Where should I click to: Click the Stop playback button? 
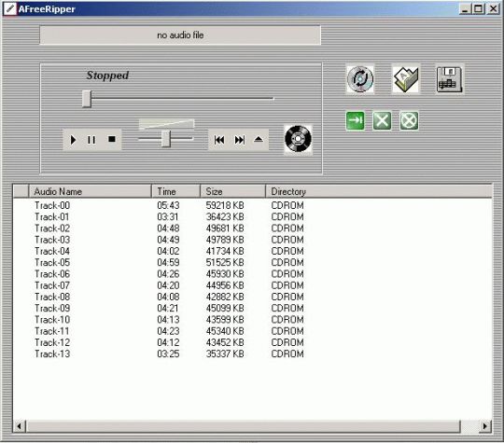point(112,139)
